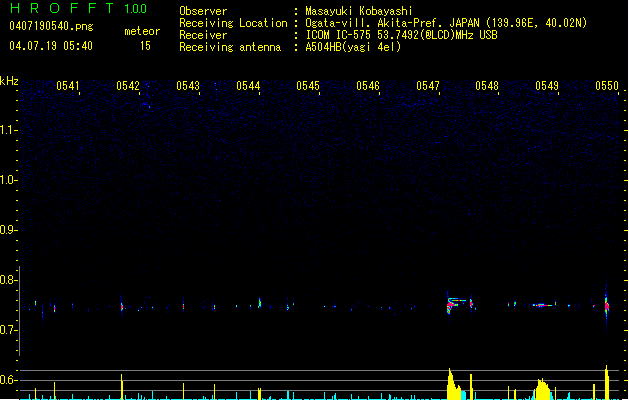This screenshot has width=629, height=400.
Task: Click the 0547 time marker
Action: (x=428, y=86)
